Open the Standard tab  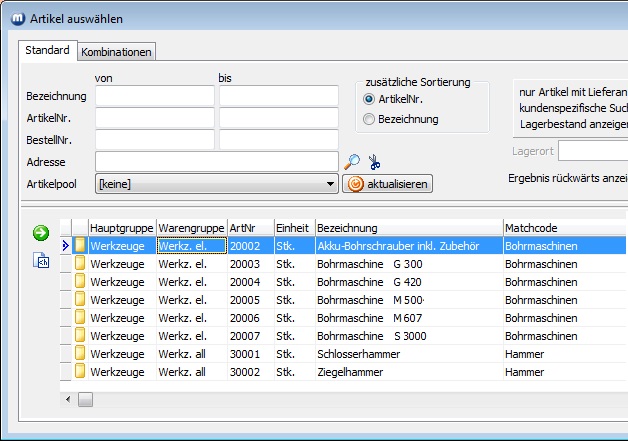pyautogui.click(x=47, y=50)
